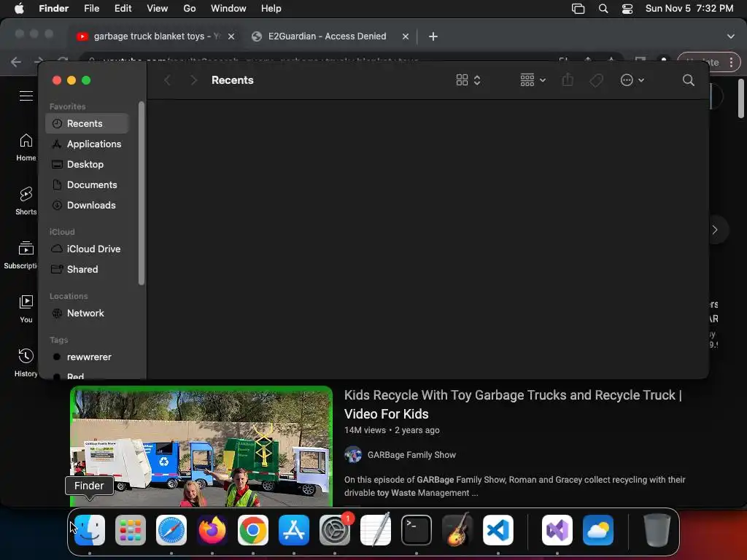
Task: Open Downloads in Finder sidebar
Action: pos(88,205)
